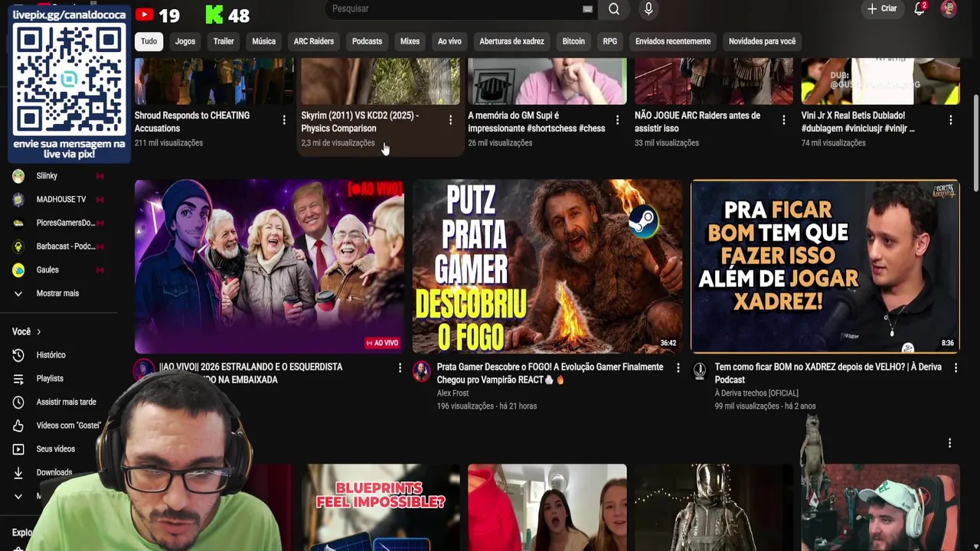Play the PUTZ PRATA GAMER DESCOBRIU O FOGO thumbnail
The width and height of the screenshot is (980, 551).
click(547, 266)
